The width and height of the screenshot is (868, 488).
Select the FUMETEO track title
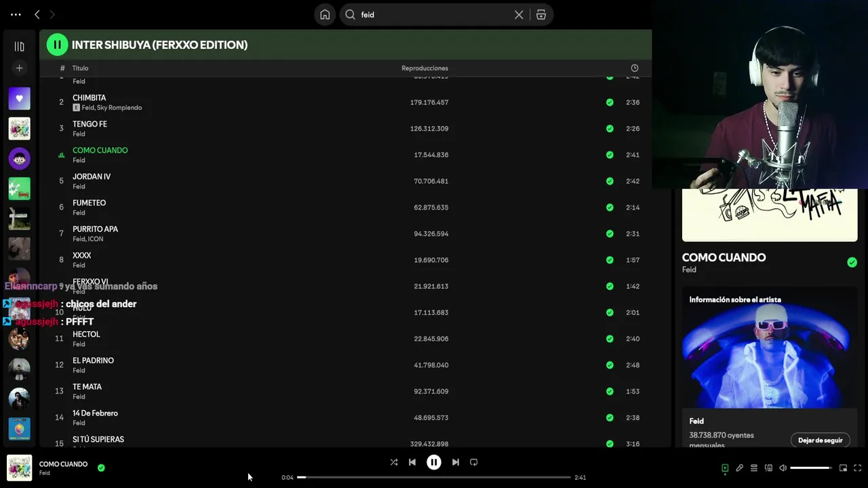[x=89, y=203]
